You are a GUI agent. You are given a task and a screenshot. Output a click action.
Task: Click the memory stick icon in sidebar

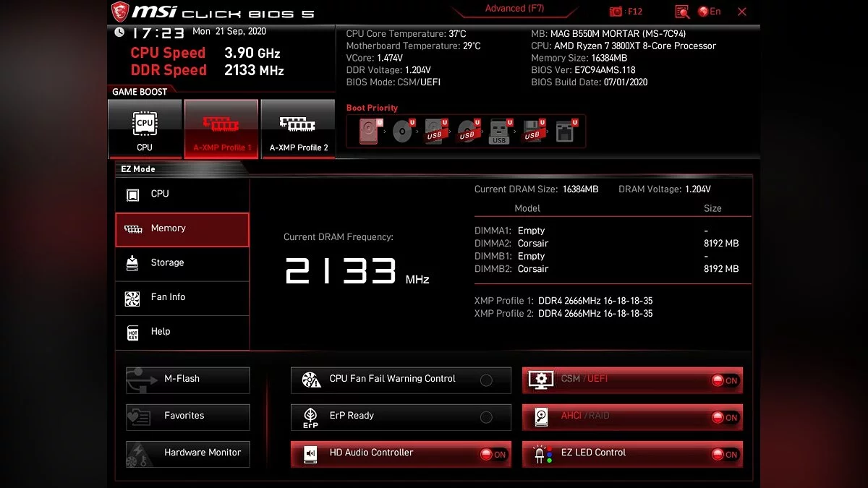(x=133, y=229)
